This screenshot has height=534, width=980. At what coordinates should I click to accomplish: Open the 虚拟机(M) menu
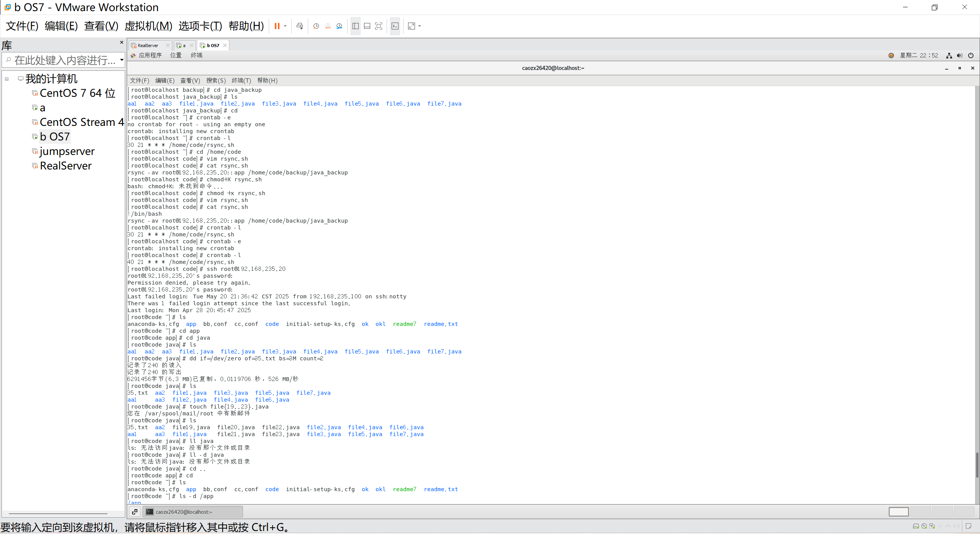pos(148,26)
